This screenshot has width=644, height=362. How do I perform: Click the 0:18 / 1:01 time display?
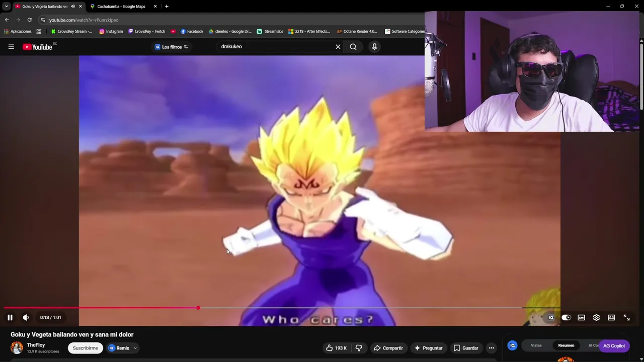coord(50,317)
